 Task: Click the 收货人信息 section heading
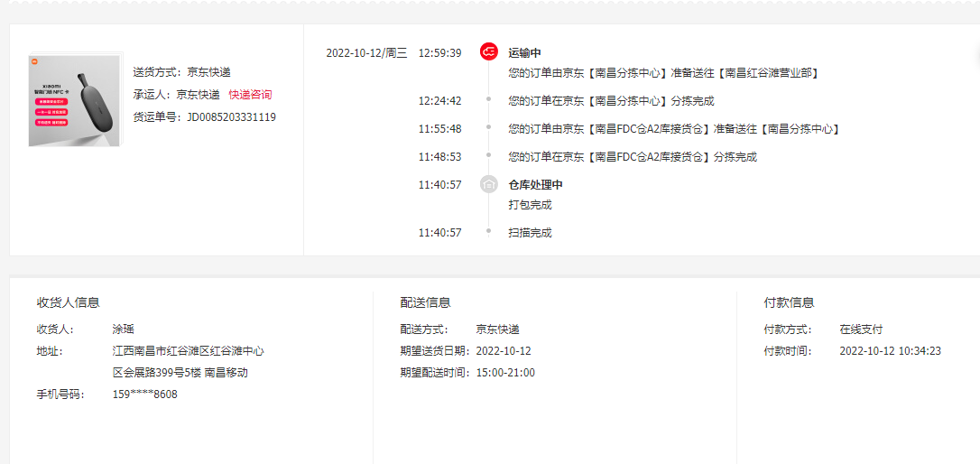click(68, 302)
